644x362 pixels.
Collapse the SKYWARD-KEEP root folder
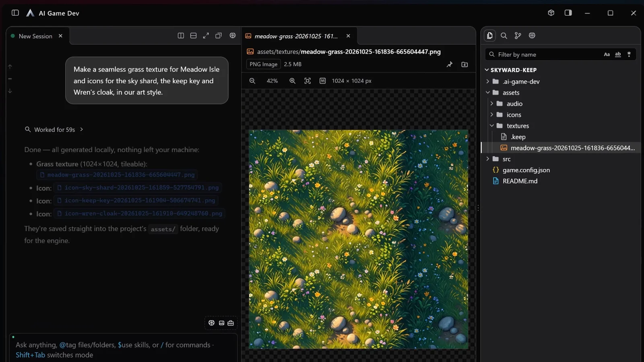(x=487, y=70)
